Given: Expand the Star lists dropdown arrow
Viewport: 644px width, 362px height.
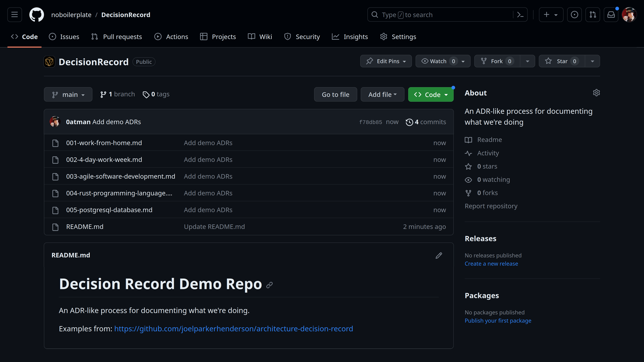Looking at the screenshot, I should tap(592, 61).
